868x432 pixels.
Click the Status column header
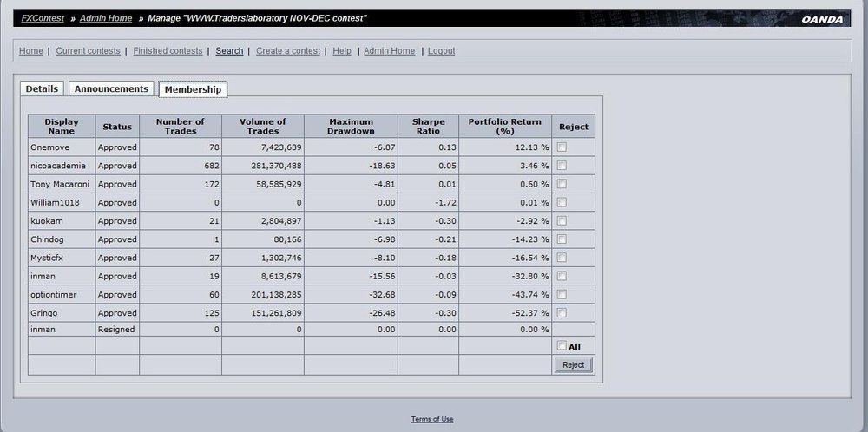point(117,126)
